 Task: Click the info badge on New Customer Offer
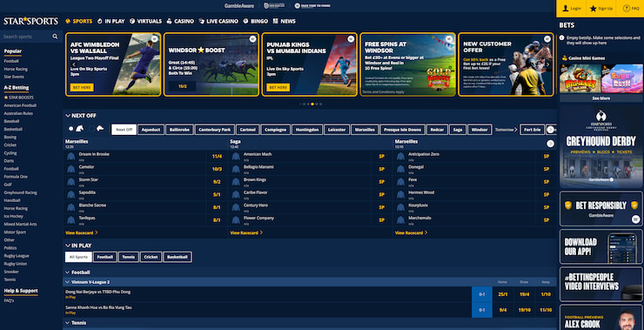547,39
